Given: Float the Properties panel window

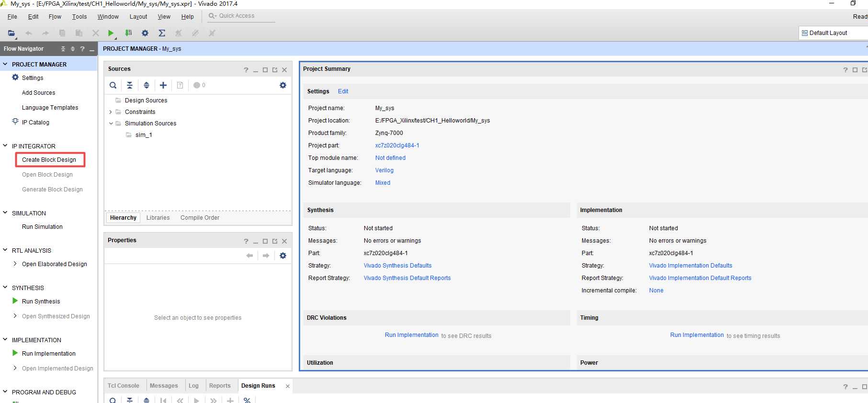Looking at the screenshot, I should 275,241.
